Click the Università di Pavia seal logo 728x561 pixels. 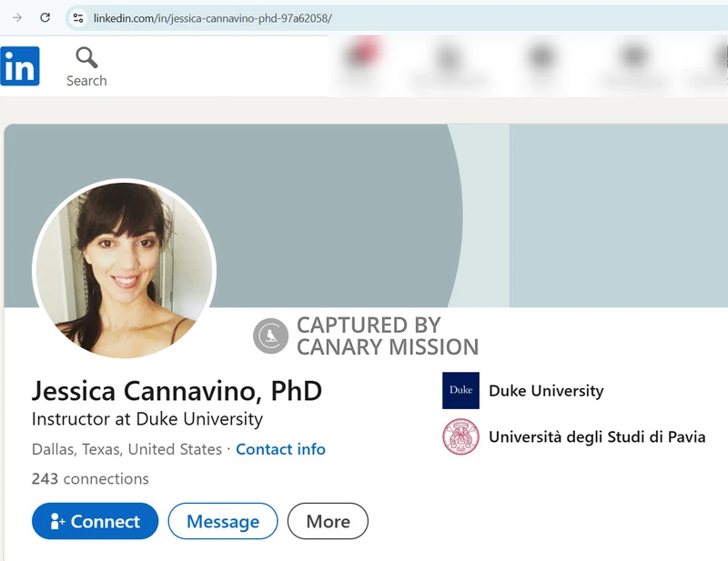click(x=460, y=436)
